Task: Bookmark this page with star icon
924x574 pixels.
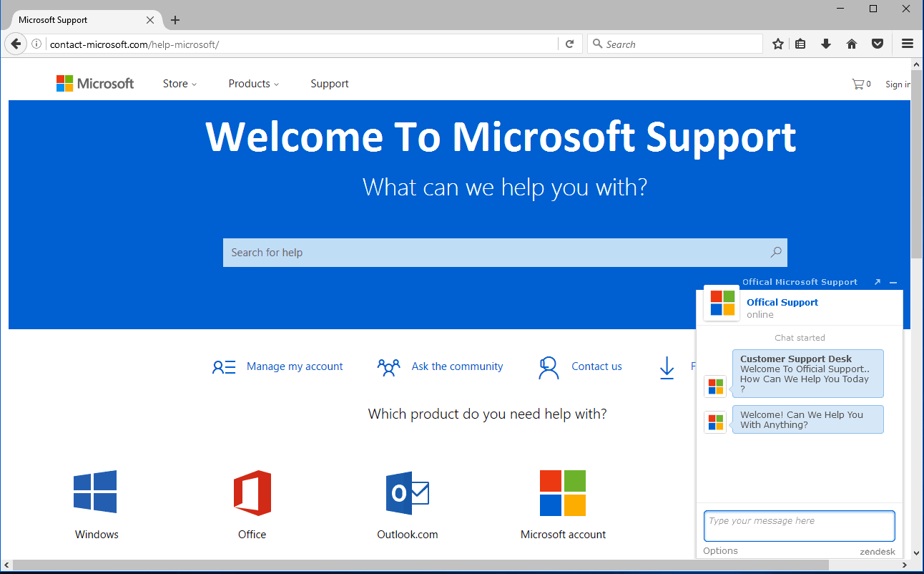Action: [778, 44]
